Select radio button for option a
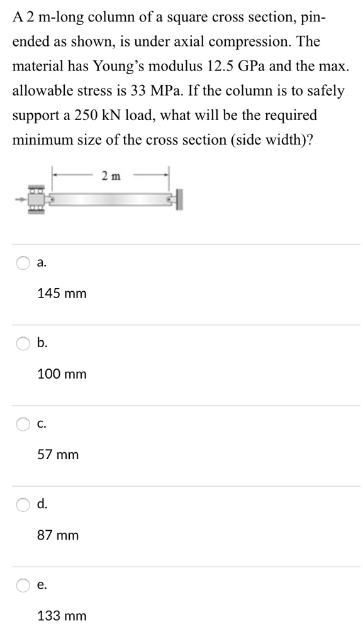Viewport: 363px width, 644px height. coord(23,262)
